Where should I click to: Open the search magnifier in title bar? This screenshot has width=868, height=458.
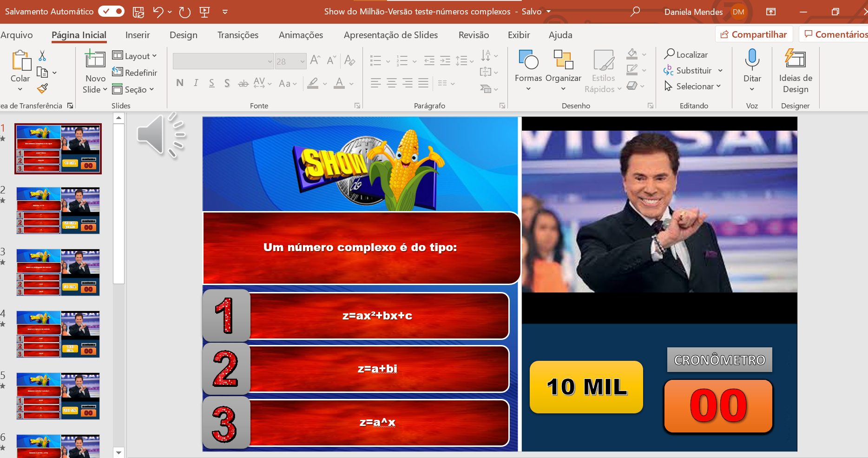click(635, 12)
